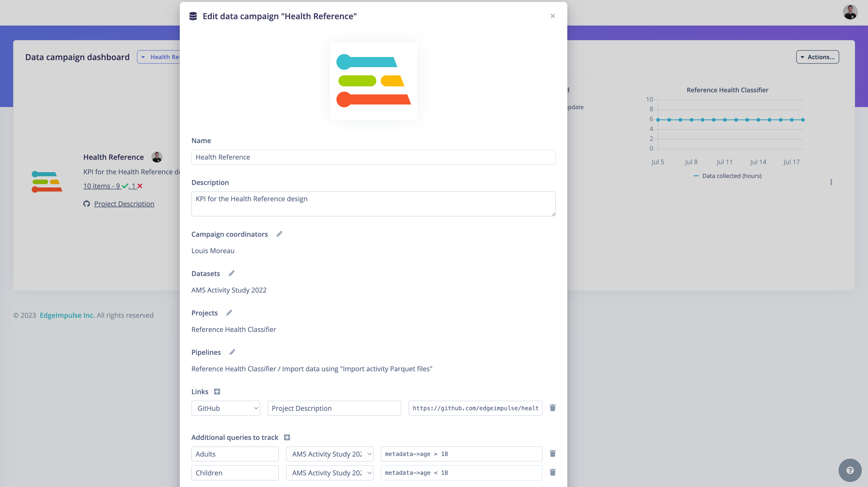Click into the campaign Name input field
This screenshot has height=487, width=868.
click(x=373, y=157)
